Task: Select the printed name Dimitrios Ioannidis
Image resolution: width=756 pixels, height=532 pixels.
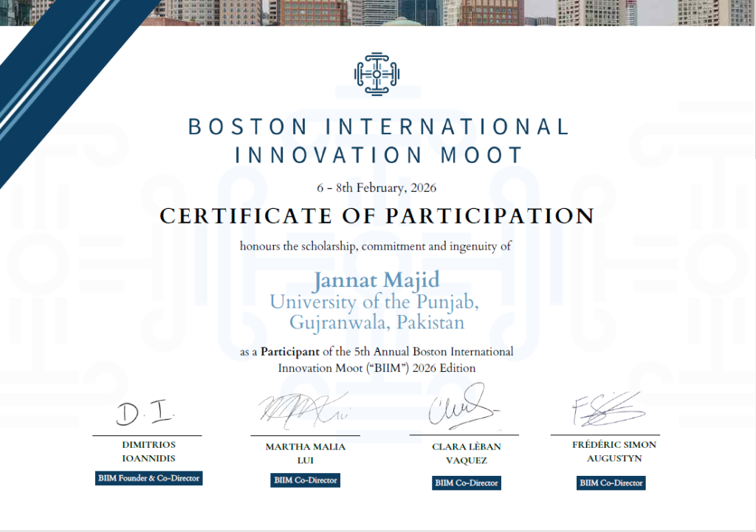Action: (x=147, y=452)
